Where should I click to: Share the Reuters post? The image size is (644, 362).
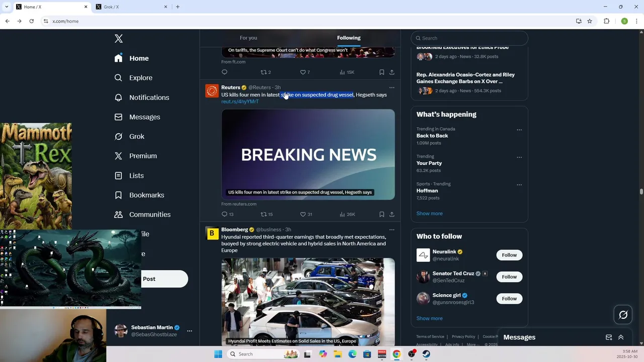tap(392, 214)
